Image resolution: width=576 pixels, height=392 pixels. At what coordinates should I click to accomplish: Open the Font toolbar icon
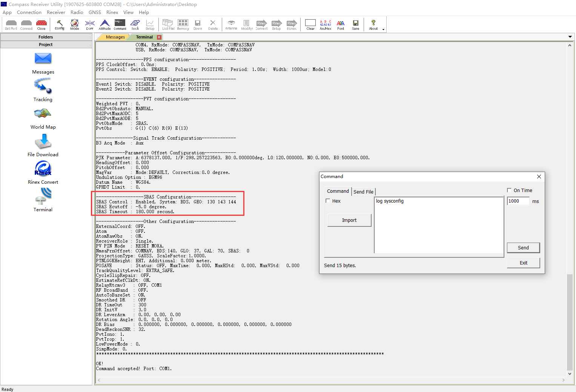[x=341, y=25]
